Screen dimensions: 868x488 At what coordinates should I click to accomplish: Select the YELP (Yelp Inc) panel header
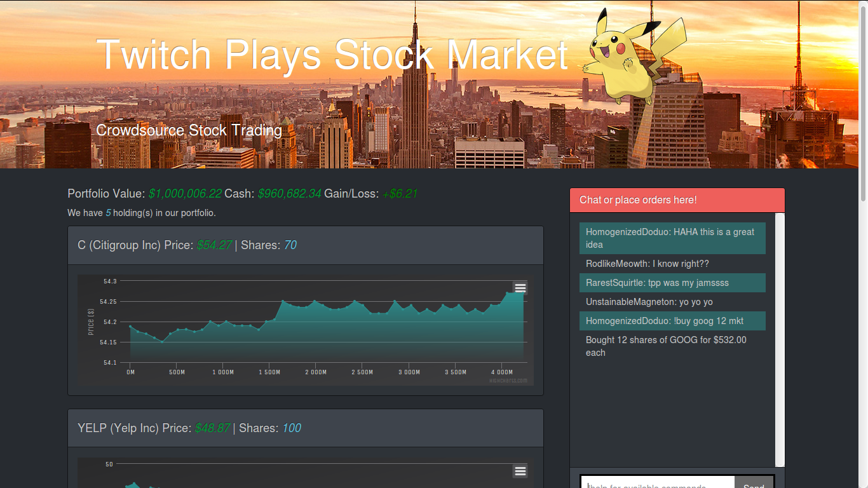click(x=305, y=428)
